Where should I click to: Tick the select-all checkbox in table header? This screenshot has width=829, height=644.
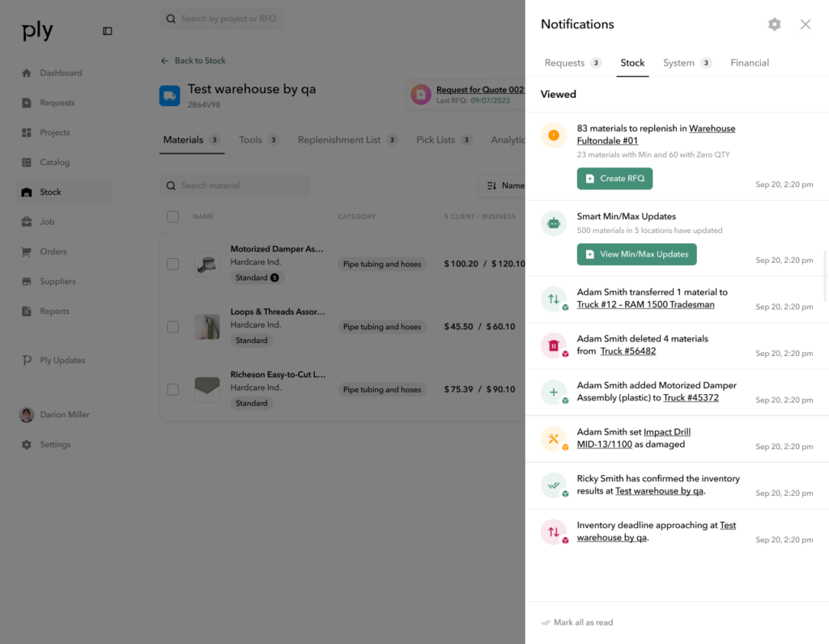(x=173, y=217)
